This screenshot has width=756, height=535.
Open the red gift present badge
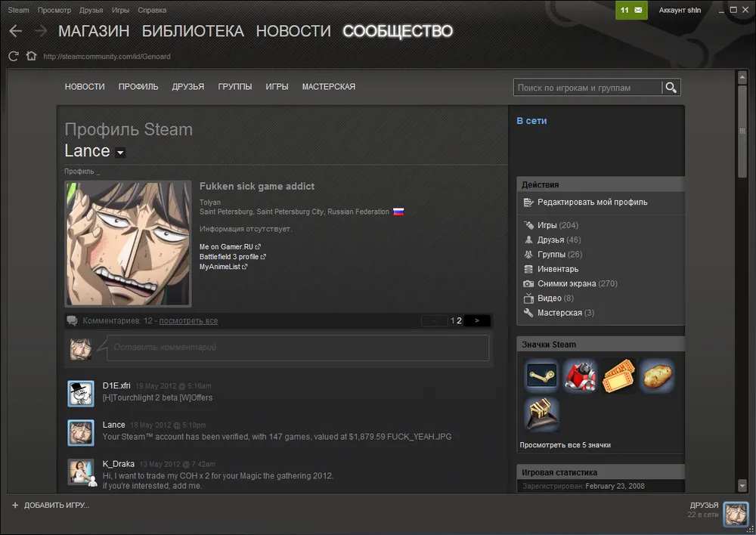[x=580, y=376]
